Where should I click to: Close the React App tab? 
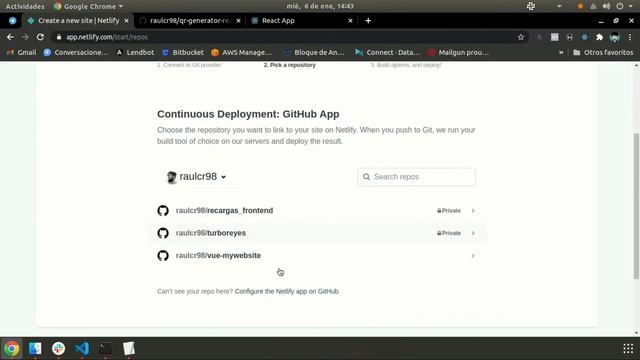pyautogui.click(x=350, y=20)
